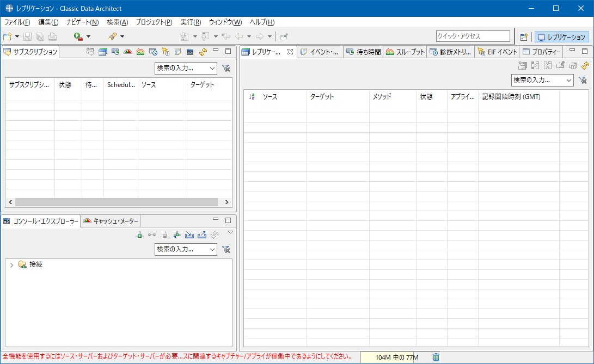The image size is (594, 364).
Task: Click the yellow refresh icon in サブスクリプション toolbar
Action: click(203, 52)
